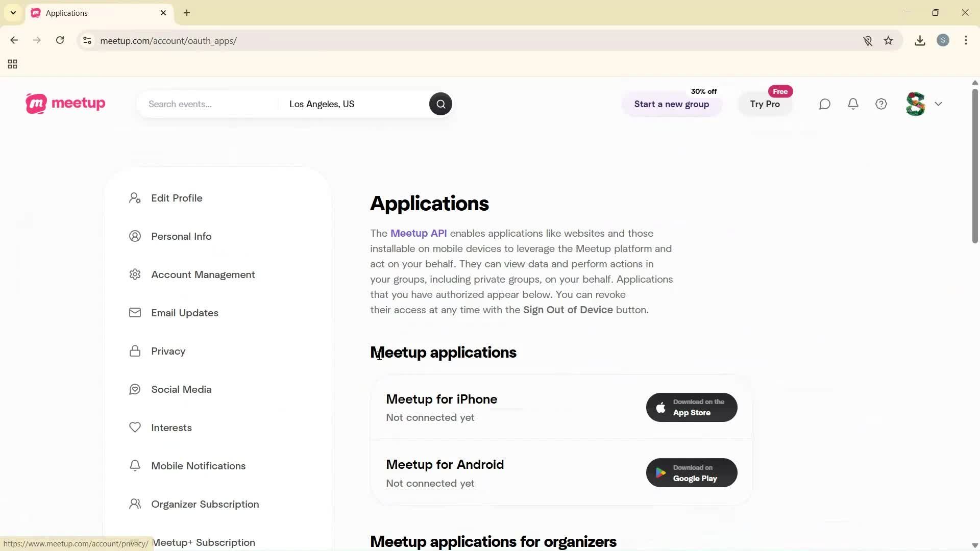980x551 pixels.
Task: Select the Applications browser tab
Action: pyautogui.click(x=92, y=13)
